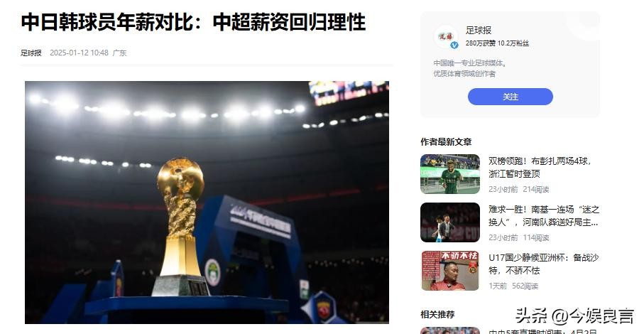
Task: Click the 280万获赞 10.2万粉丝 stats
Action: [497, 43]
